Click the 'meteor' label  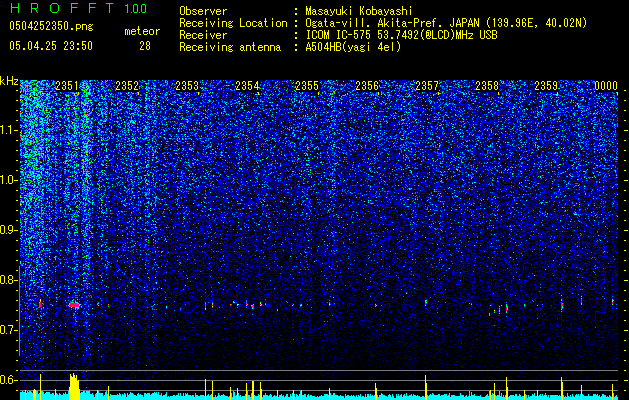tap(142, 31)
